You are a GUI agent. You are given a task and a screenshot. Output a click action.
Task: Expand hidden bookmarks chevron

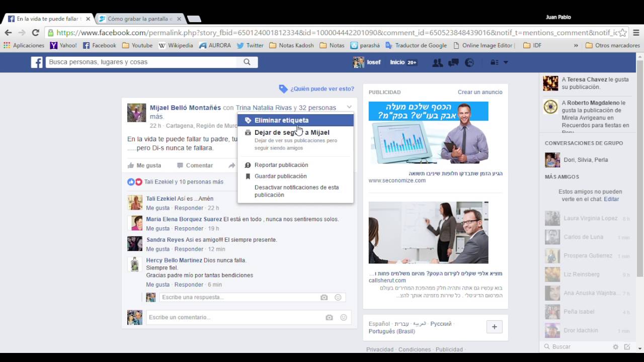tap(576, 45)
